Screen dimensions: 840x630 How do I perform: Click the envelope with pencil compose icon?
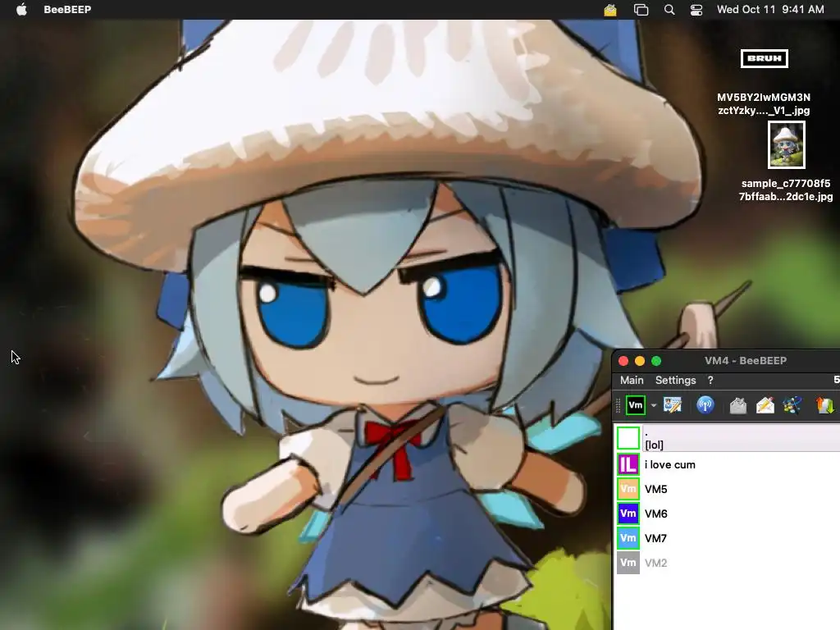765,405
